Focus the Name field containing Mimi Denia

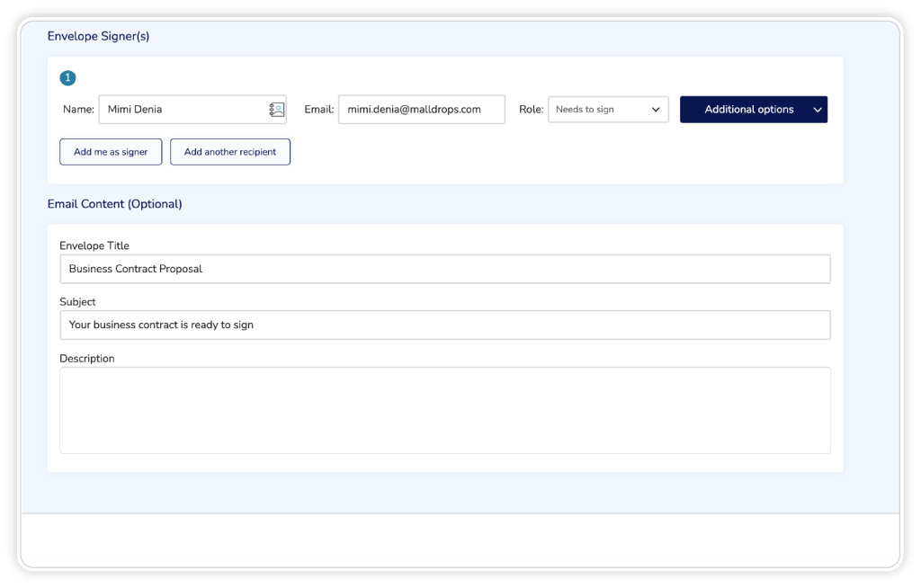[180, 110]
